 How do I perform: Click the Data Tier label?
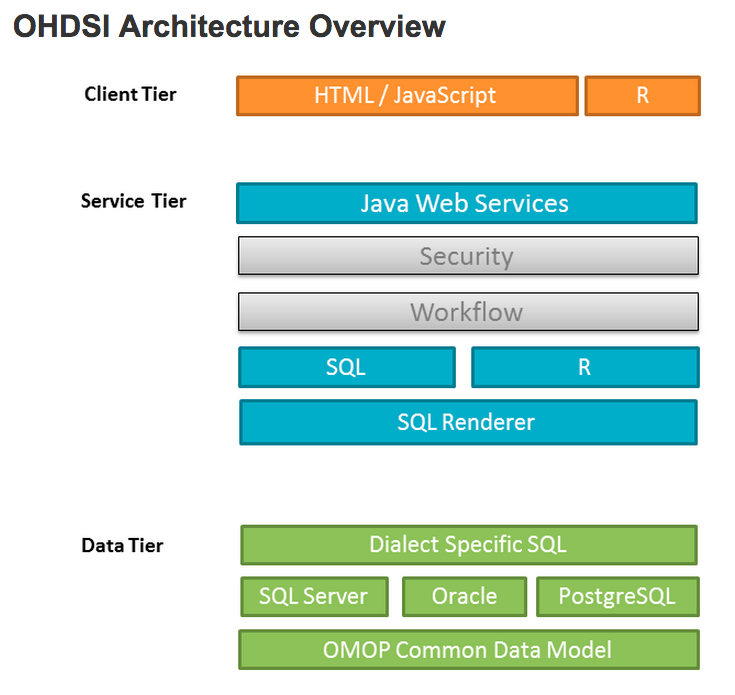pyautogui.click(x=122, y=546)
